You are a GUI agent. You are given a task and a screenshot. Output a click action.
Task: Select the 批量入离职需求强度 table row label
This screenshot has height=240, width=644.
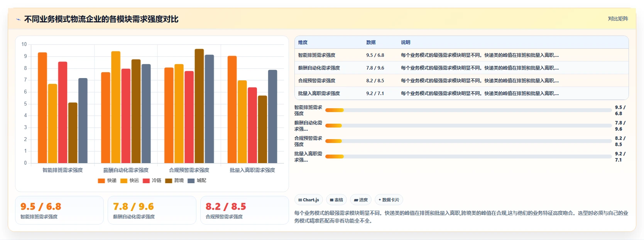[x=319, y=94]
